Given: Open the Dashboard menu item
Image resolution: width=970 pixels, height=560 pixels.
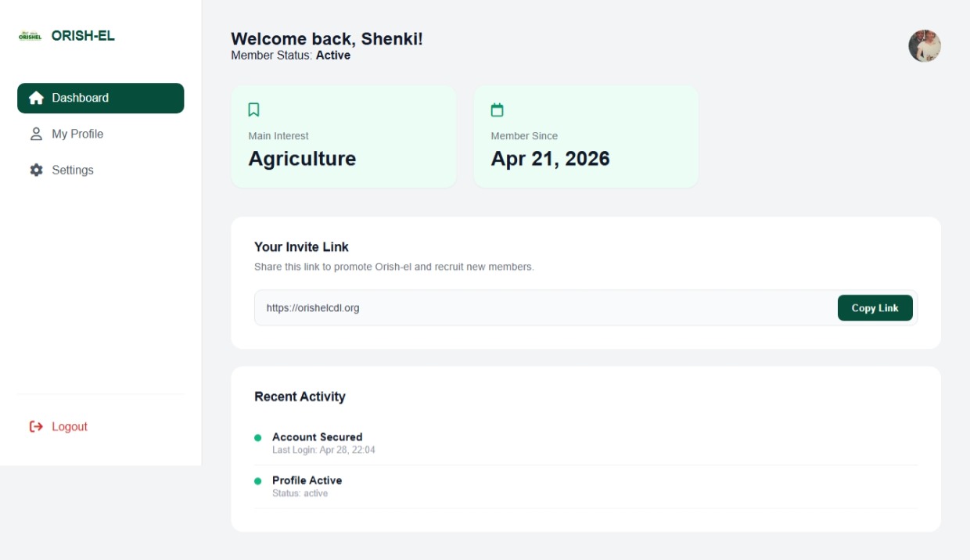Looking at the screenshot, I should (100, 98).
